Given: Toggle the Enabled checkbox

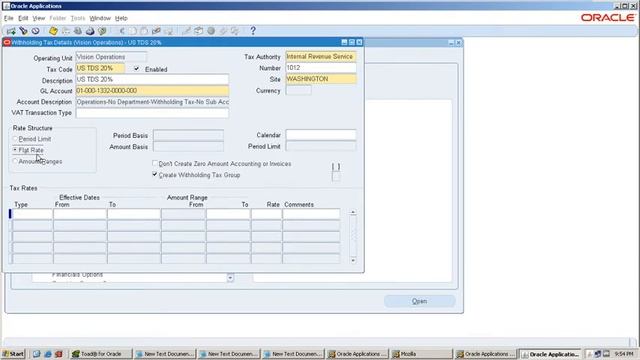Looking at the screenshot, I should coord(136,69).
